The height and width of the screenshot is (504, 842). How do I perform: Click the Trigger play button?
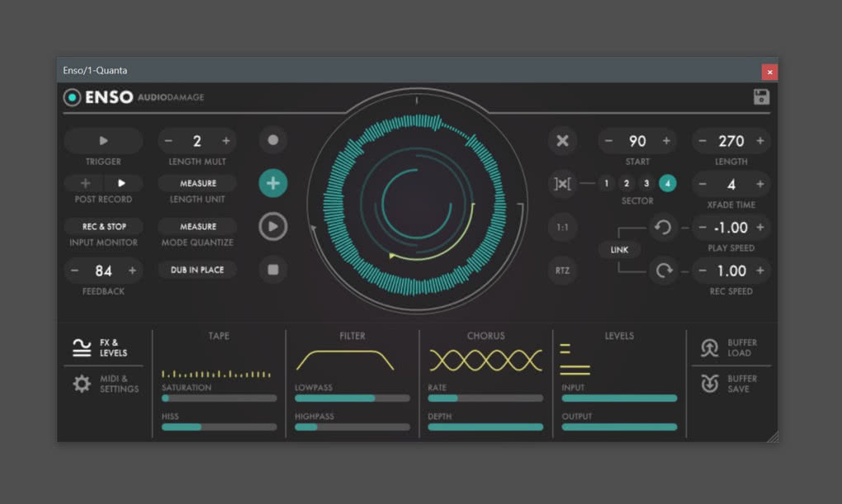point(103,140)
